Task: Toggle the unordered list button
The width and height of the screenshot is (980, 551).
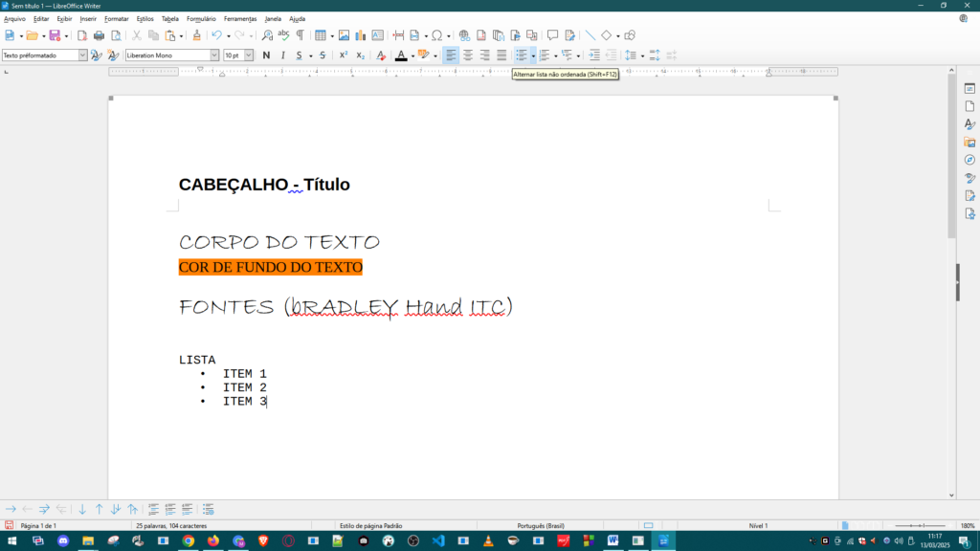Action: pyautogui.click(x=522, y=55)
